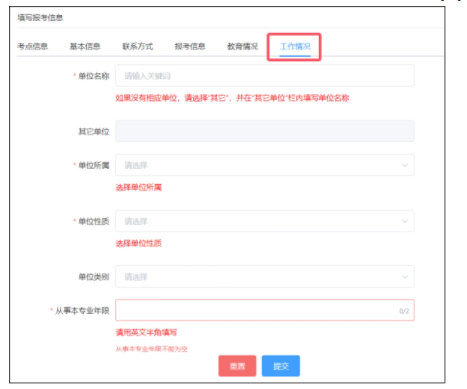Click the chevron arrow of 单位所属
467x389 pixels.
[405, 165]
